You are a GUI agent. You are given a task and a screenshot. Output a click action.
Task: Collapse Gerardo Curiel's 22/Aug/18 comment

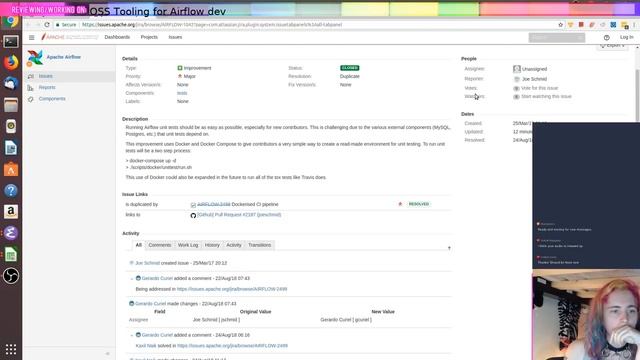tap(131, 279)
